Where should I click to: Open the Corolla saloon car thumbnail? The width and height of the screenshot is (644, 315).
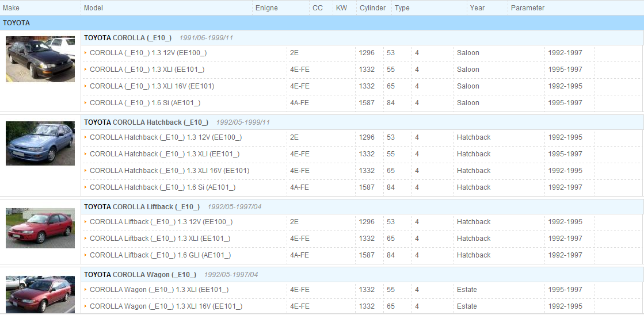[40, 59]
